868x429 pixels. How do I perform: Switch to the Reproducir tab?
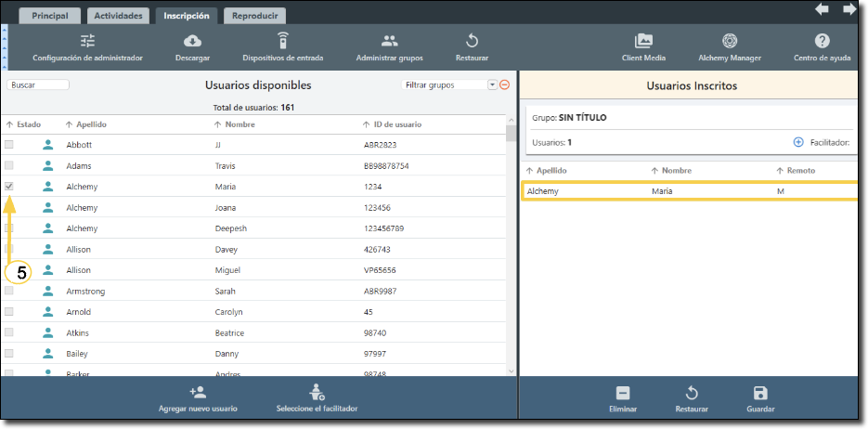pos(254,16)
